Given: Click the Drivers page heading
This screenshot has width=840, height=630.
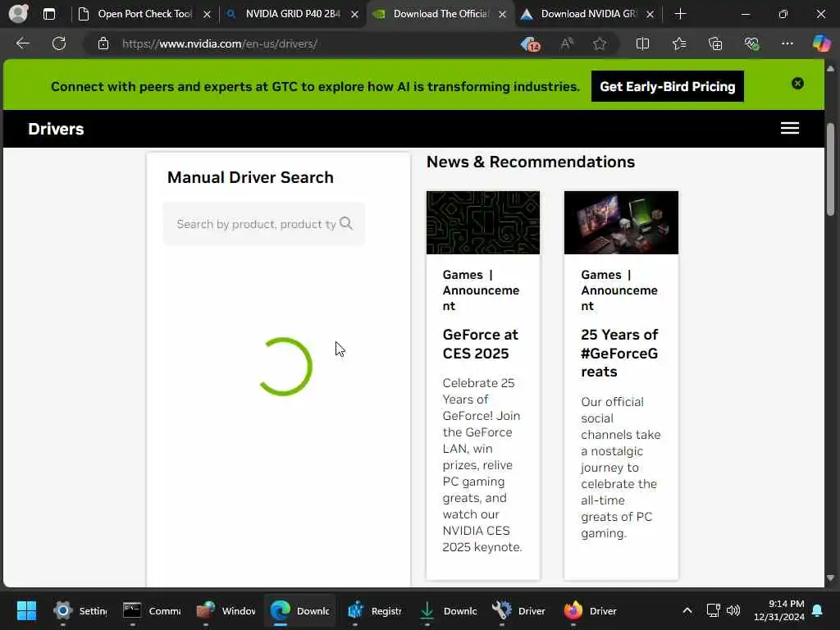Looking at the screenshot, I should (56, 129).
